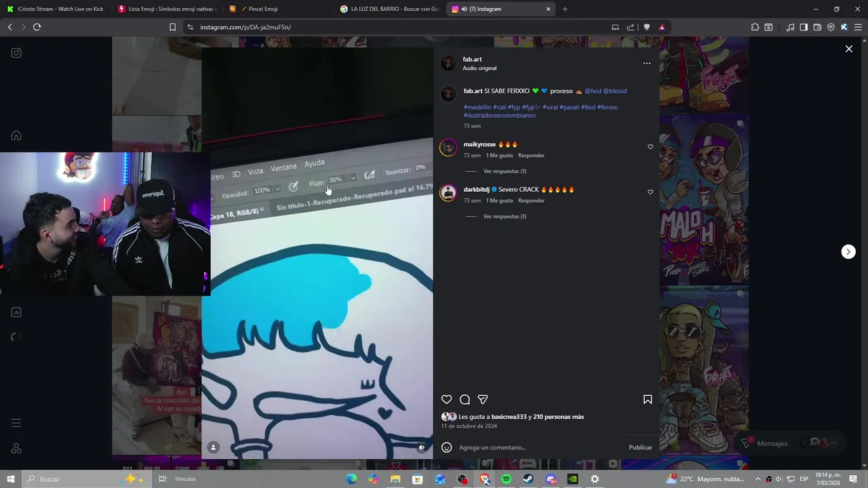Open the @feid mention link
The width and height of the screenshot is (868, 488).
(x=593, y=91)
